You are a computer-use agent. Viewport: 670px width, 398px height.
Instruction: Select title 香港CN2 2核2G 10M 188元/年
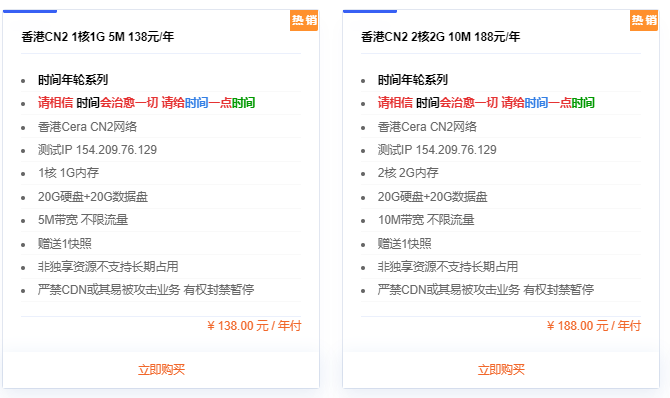[441, 37]
